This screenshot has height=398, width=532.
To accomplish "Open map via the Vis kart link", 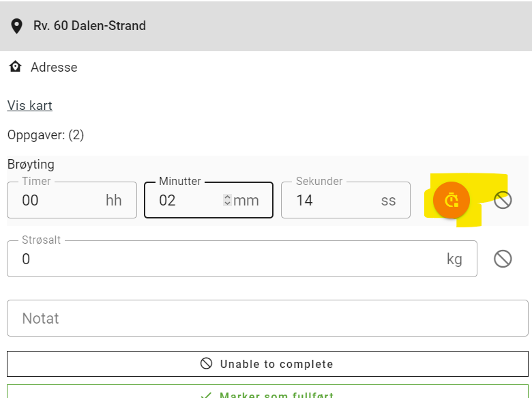I will point(30,106).
